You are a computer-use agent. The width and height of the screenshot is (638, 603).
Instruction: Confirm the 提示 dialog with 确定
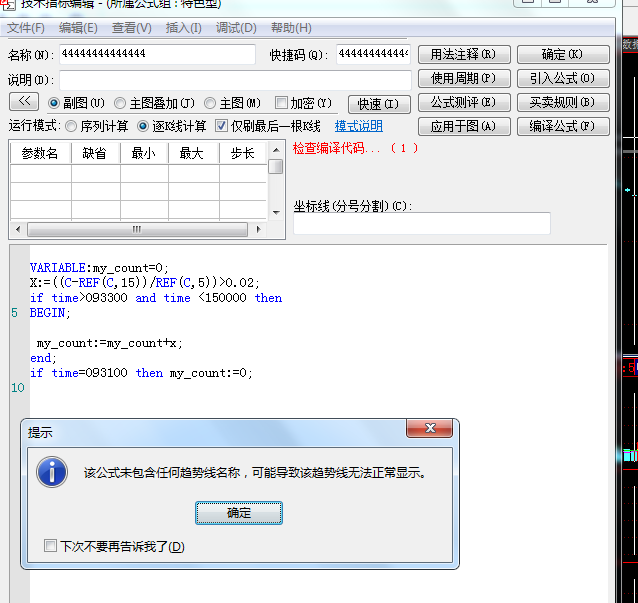point(238,513)
